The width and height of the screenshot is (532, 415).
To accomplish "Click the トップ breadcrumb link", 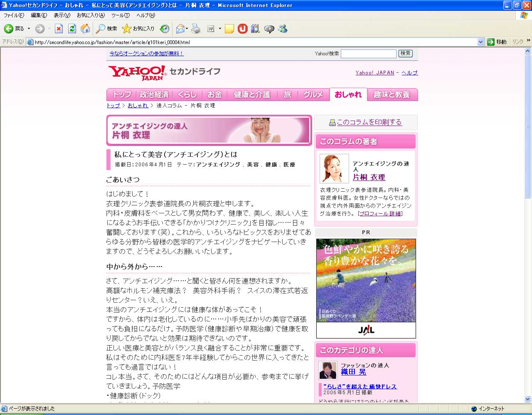I will click(x=113, y=106).
